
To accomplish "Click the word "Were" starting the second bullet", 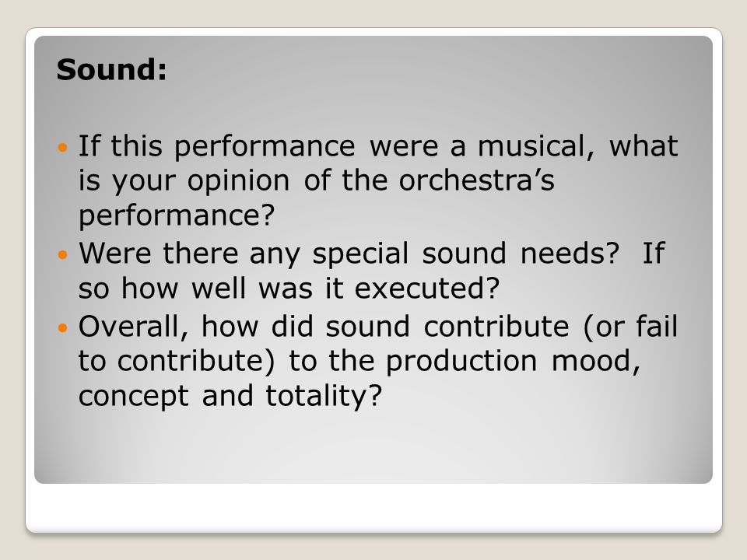I will (115, 254).
